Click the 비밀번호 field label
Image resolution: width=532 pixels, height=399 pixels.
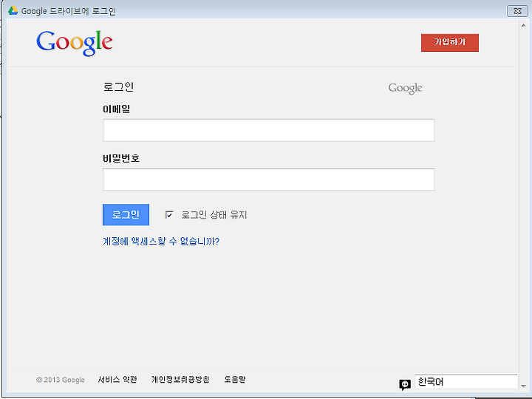coord(121,158)
